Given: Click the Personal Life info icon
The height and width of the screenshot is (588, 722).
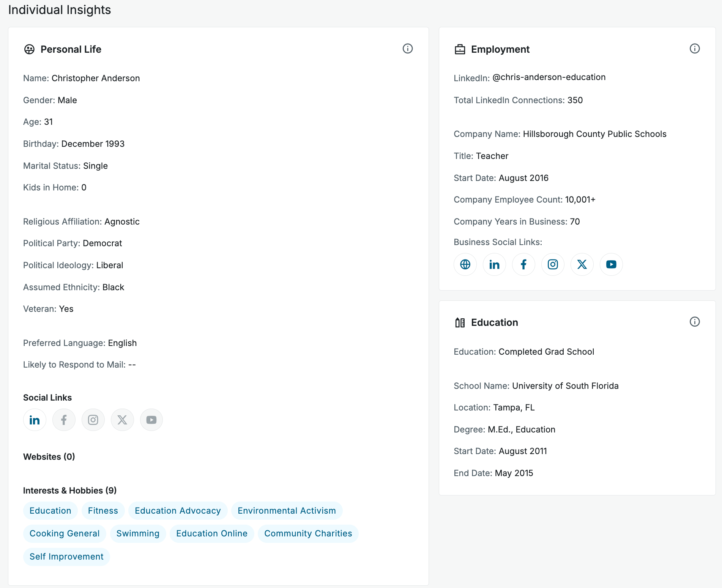Looking at the screenshot, I should 408,49.
